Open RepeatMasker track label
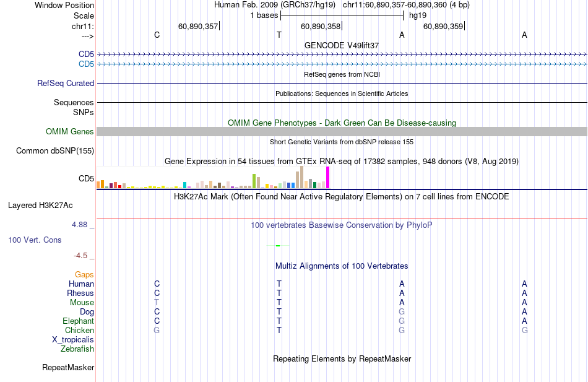 click(x=68, y=368)
